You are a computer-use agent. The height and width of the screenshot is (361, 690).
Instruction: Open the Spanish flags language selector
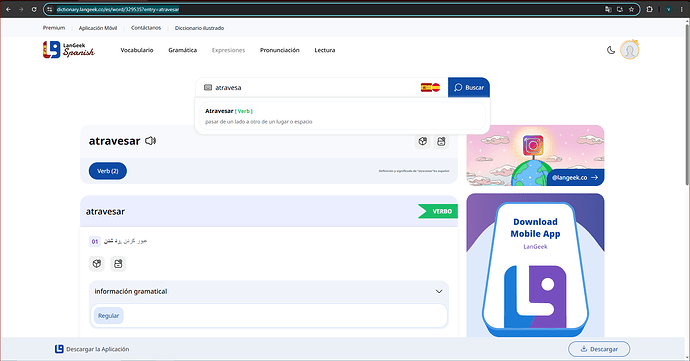click(x=430, y=88)
